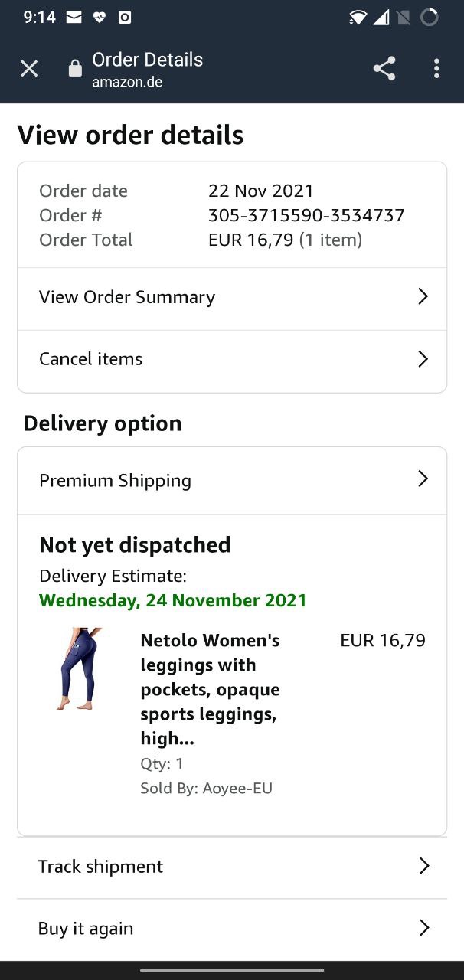
Task: Tap the bottom navigation gesture bar
Action: (232, 970)
